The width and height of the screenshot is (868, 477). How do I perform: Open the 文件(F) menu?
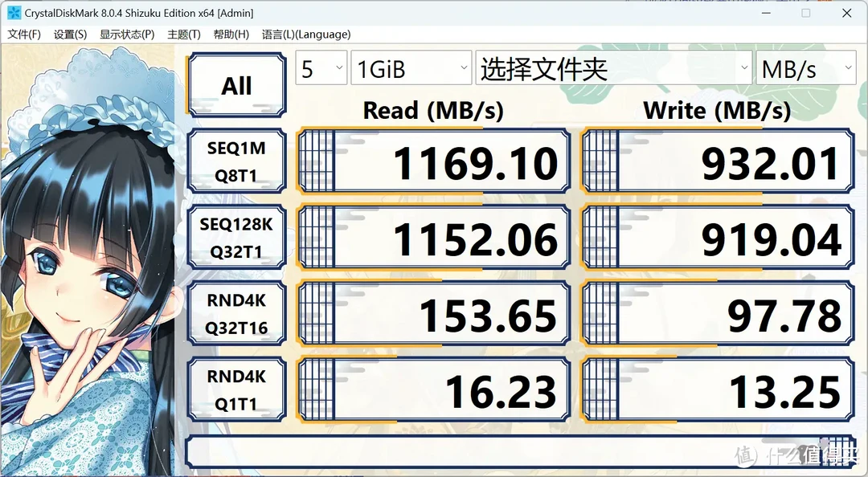point(24,35)
